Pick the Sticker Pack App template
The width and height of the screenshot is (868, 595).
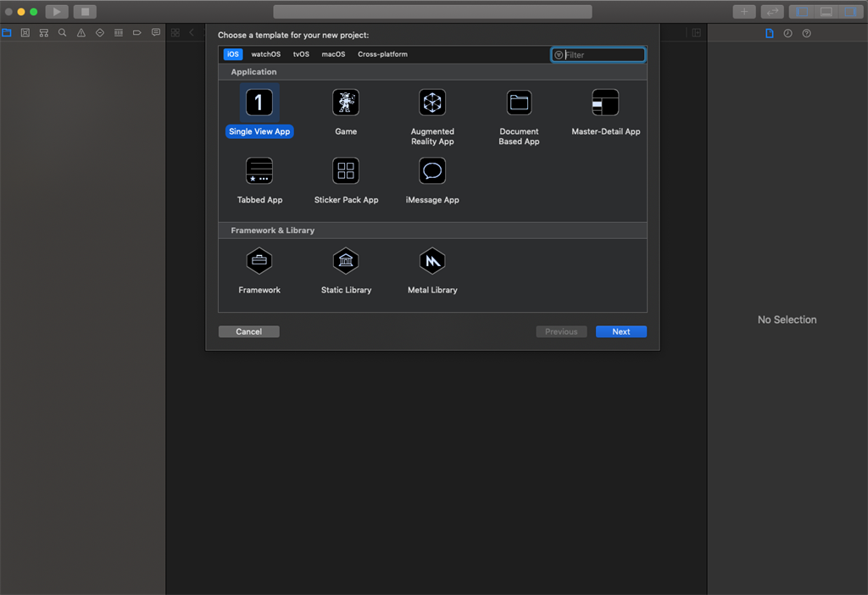tap(346, 170)
